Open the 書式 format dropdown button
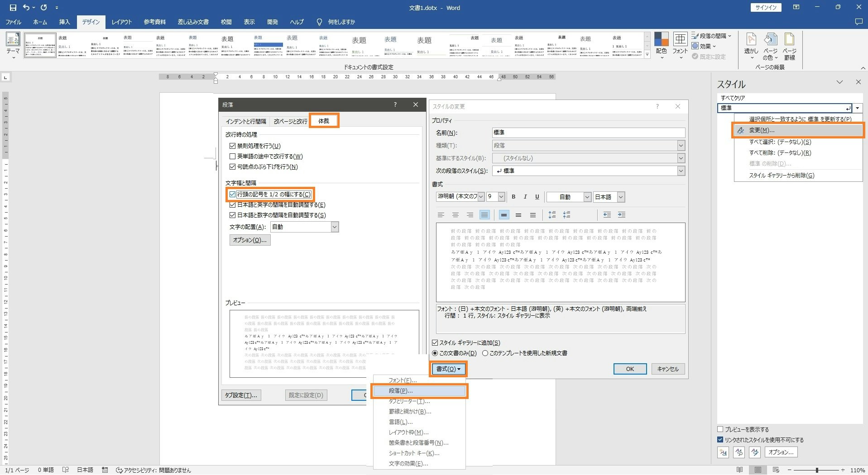The width and height of the screenshot is (868, 475). click(448, 369)
